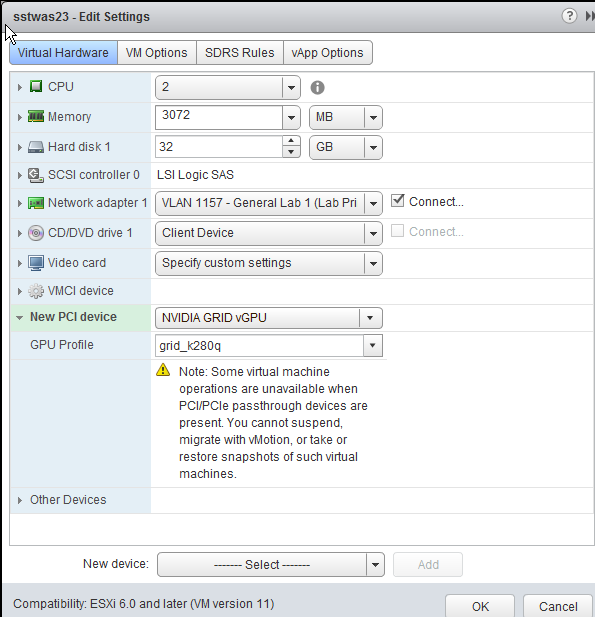Click the CPU info icon
595x617 pixels.
tap(317, 87)
